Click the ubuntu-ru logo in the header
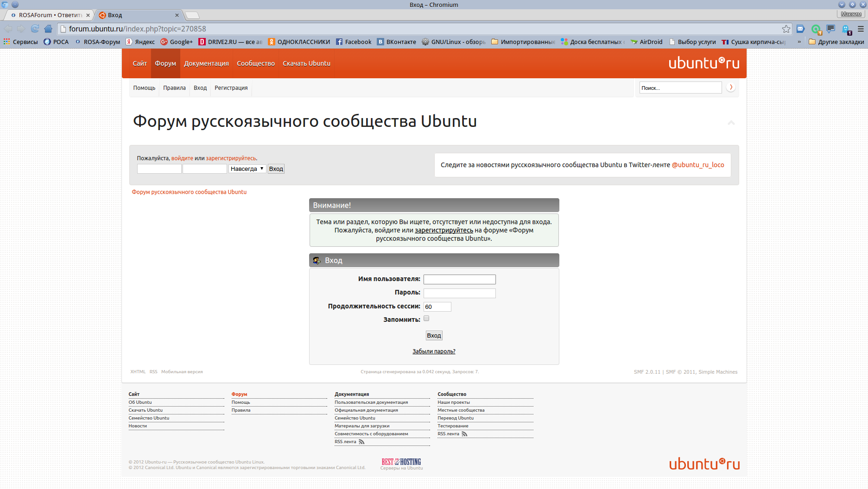Screen dimensions: 868x489 704,63
